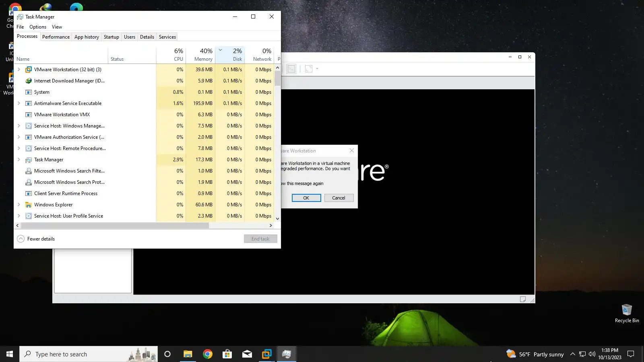Expand the VMware Authorization Service row
The width and height of the screenshot is (644, 362).
click(x=19, y=137)
